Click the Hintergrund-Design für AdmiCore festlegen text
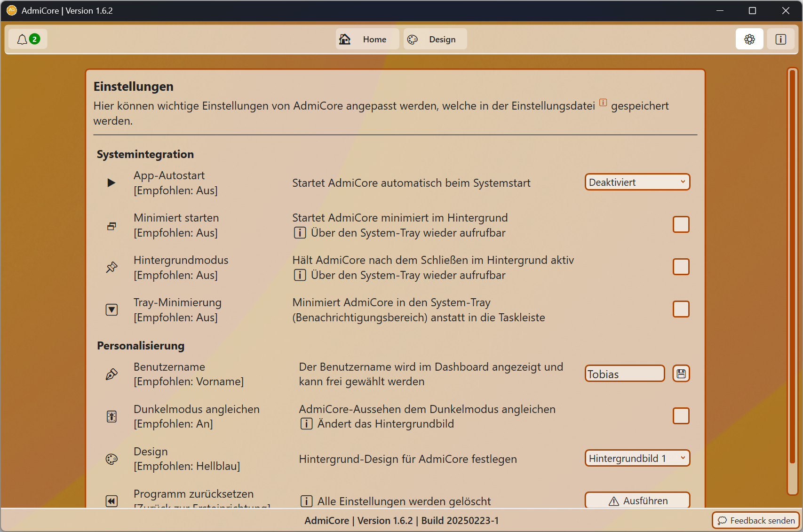Image resolution: width=803 pixels, height=532 pixels. pos(408,459)
